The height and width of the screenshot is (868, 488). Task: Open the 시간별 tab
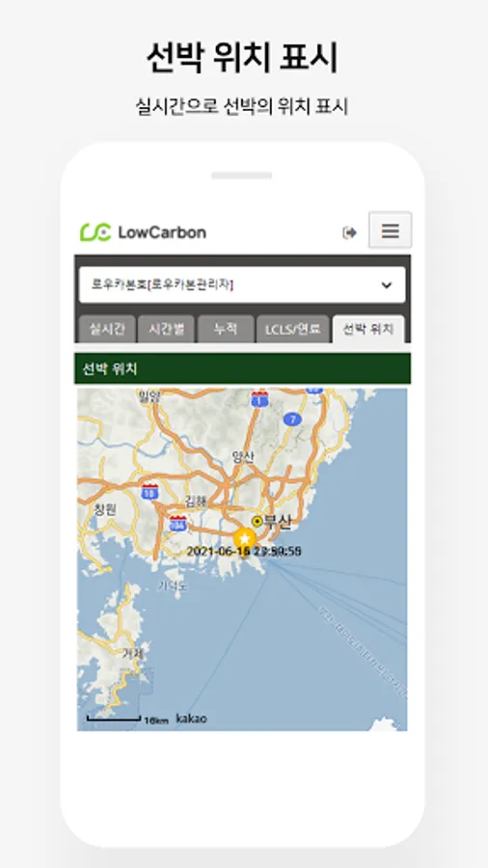pos(167,330)
